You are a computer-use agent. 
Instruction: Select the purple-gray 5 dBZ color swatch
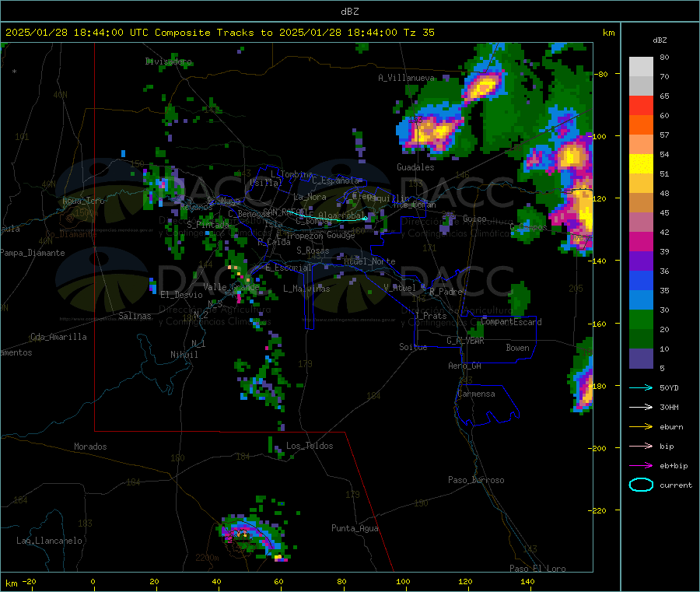point(641,359)
